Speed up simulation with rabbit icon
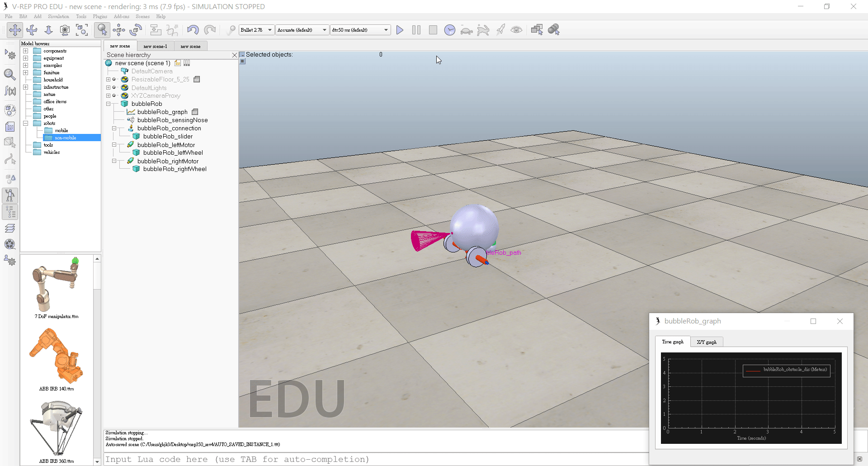Viewport: 868px width, 466px height. [x=483, y=30]
